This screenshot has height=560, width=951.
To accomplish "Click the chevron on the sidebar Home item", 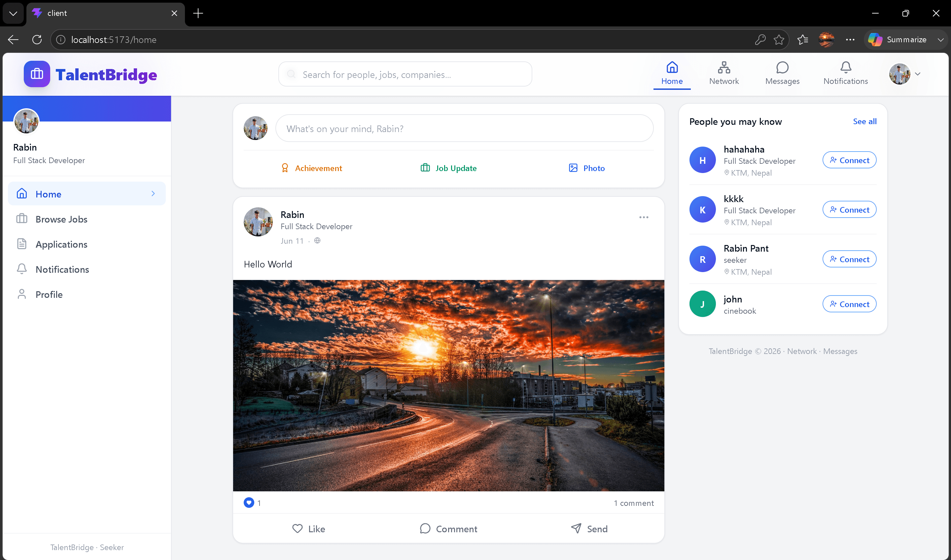I will pos(153,193).
